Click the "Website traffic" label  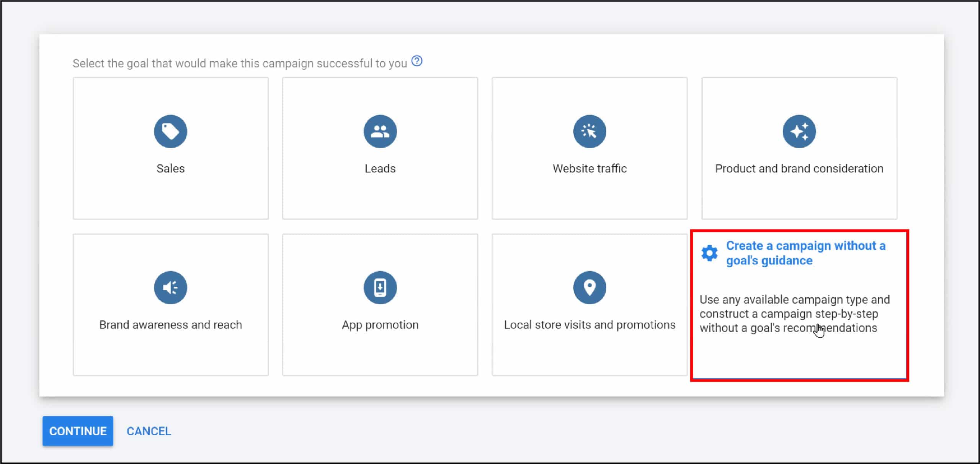pos(590,169)
